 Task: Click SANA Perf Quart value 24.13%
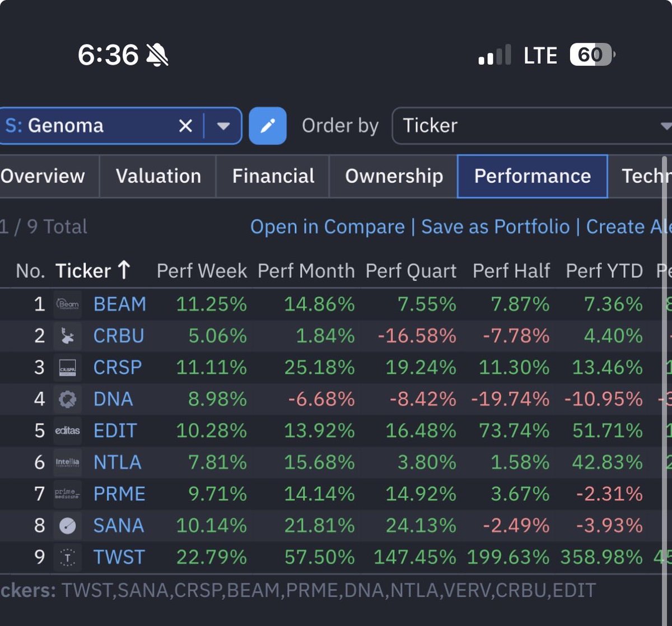(x=421, y=526)
